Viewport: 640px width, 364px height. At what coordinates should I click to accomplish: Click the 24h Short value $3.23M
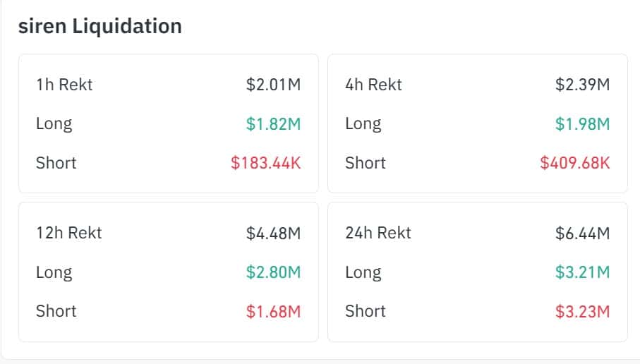[x=582, y=311]
